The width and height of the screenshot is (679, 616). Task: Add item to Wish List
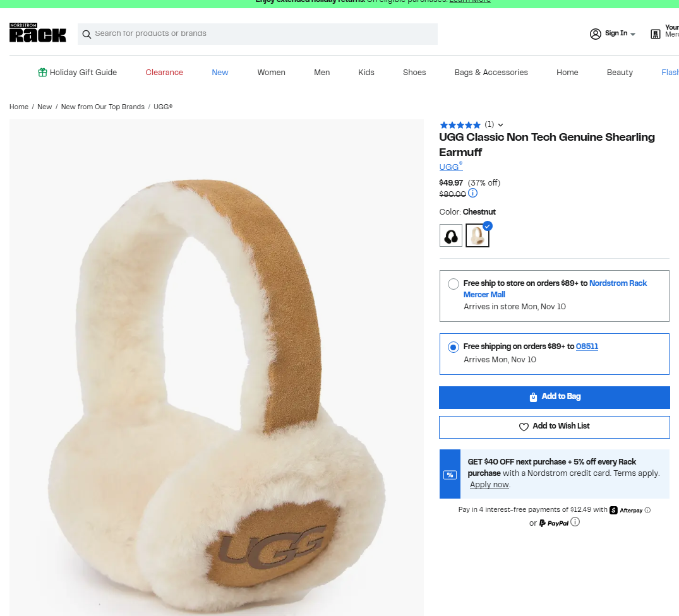point(554,427)
